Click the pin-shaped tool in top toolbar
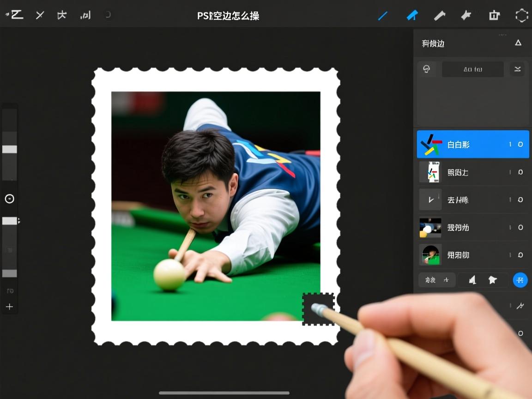 click(x=466, y=16)
